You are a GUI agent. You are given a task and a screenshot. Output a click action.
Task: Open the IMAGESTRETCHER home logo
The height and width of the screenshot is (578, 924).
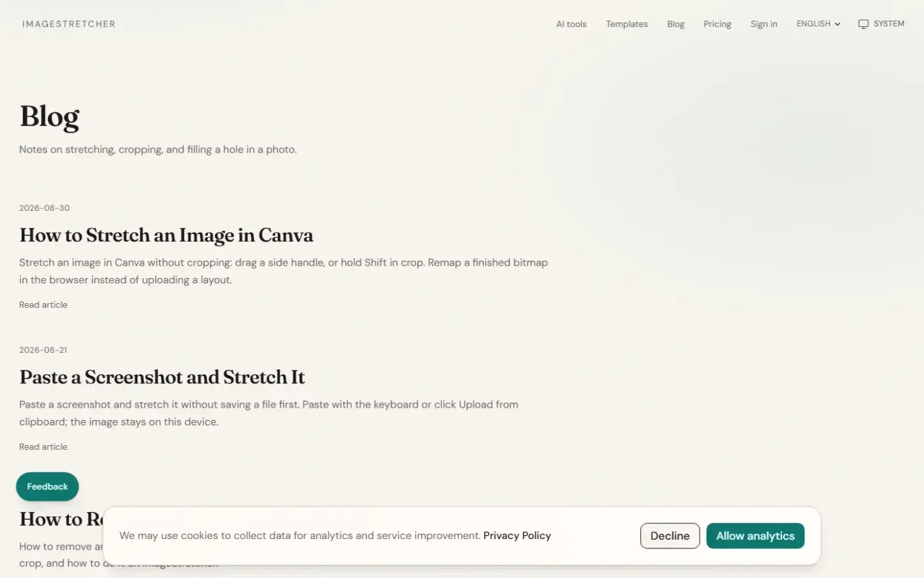tap(69, 24)
